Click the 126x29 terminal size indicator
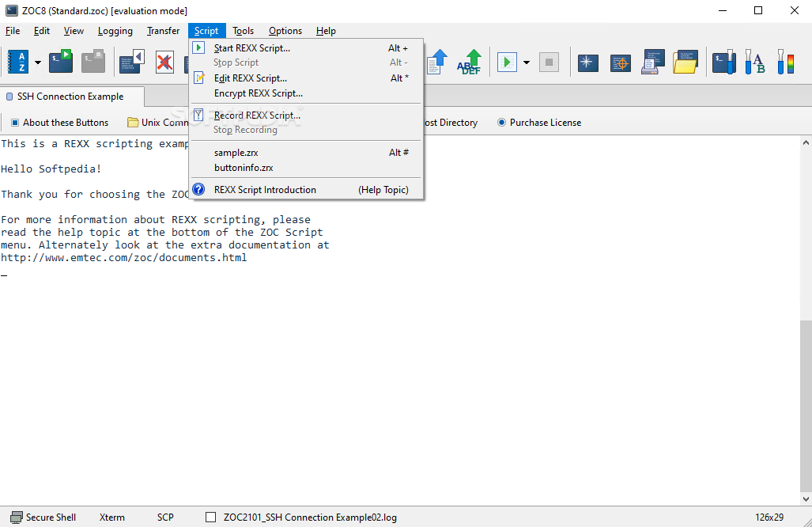This screenshot has width=812, height=527. point(769,518)
